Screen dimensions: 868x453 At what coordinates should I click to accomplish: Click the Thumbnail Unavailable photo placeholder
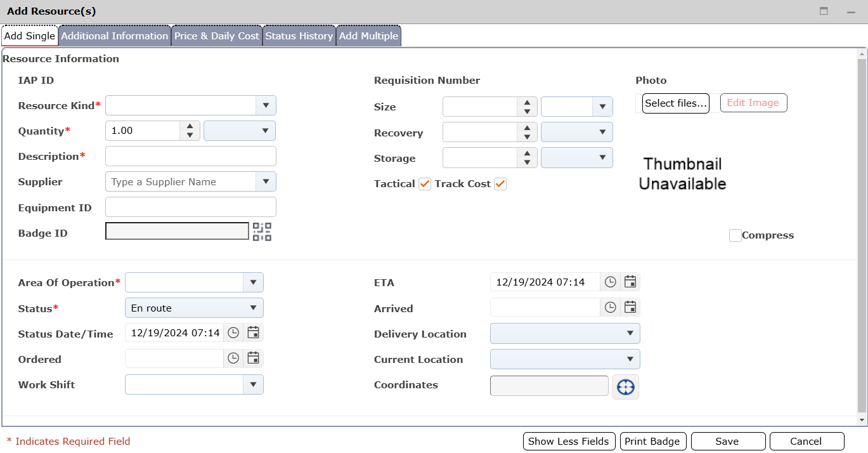tap(682, 174)
